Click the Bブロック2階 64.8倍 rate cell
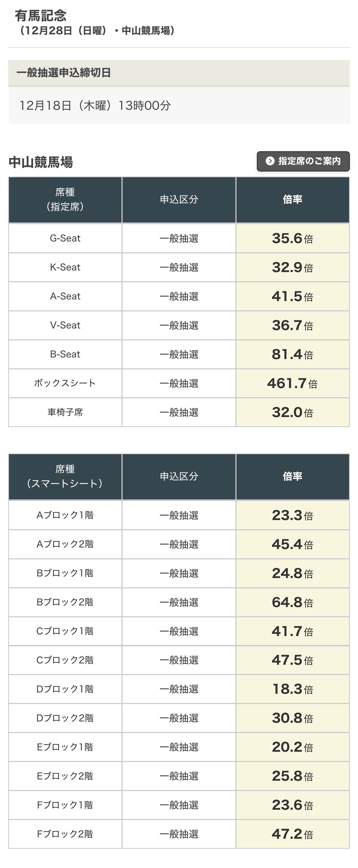This screenshot has width=358, height=868. 292,602
